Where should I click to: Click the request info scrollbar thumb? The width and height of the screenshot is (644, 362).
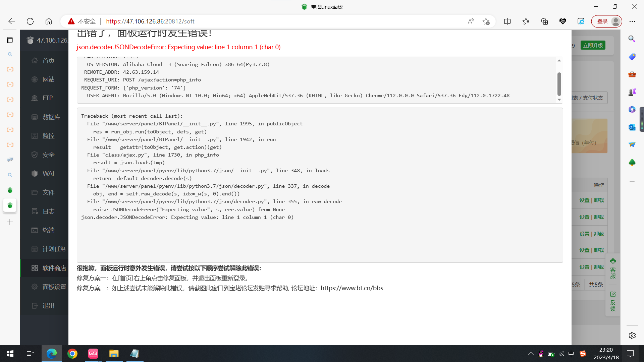pyautogui.click(x=559, y=84)
